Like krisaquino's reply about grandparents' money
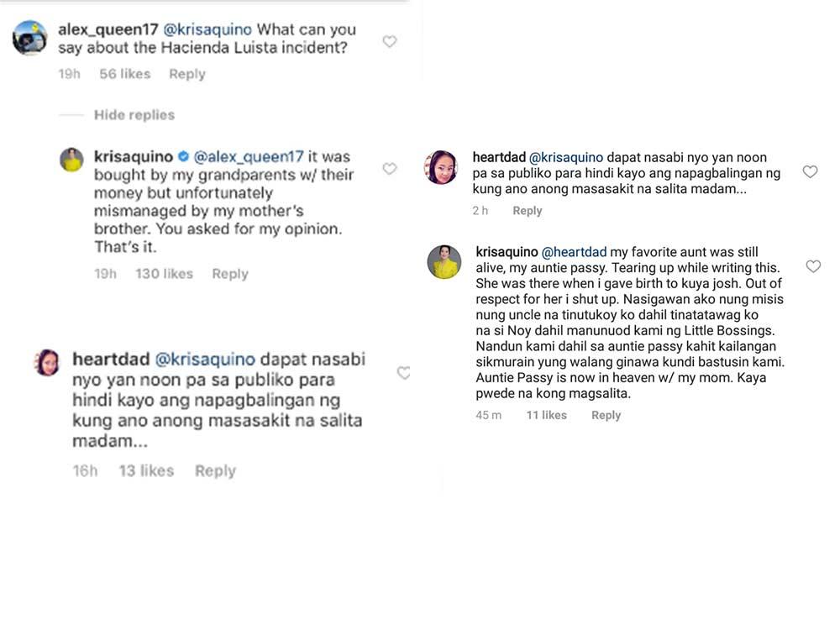 [389, 169]
